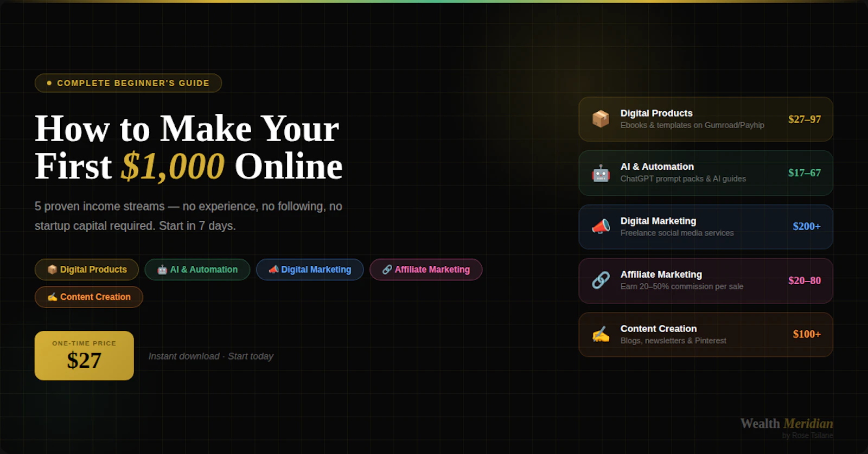The height and width of the screenshot is (454, 868).
Task: Select the Content Creation pill tag
Action: coord(89,297)
